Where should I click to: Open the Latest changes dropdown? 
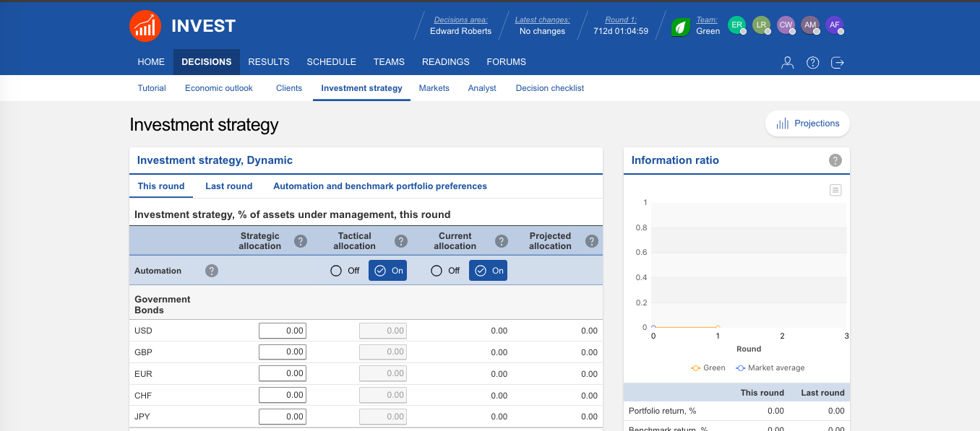542,26
